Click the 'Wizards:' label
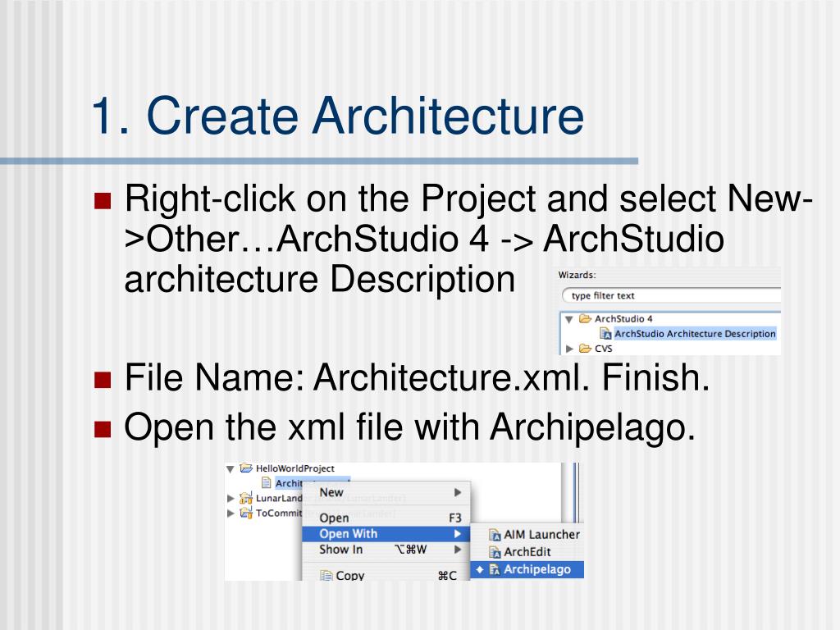 pos(577,275)
